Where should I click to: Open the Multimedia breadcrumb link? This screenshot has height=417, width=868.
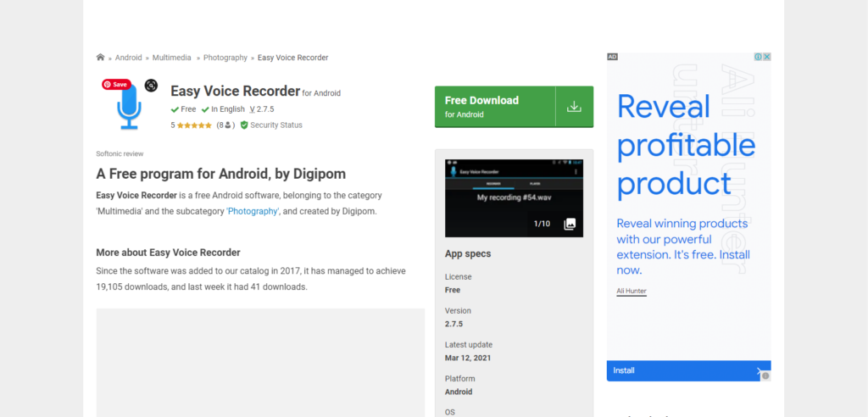click(x=171, y=58)
